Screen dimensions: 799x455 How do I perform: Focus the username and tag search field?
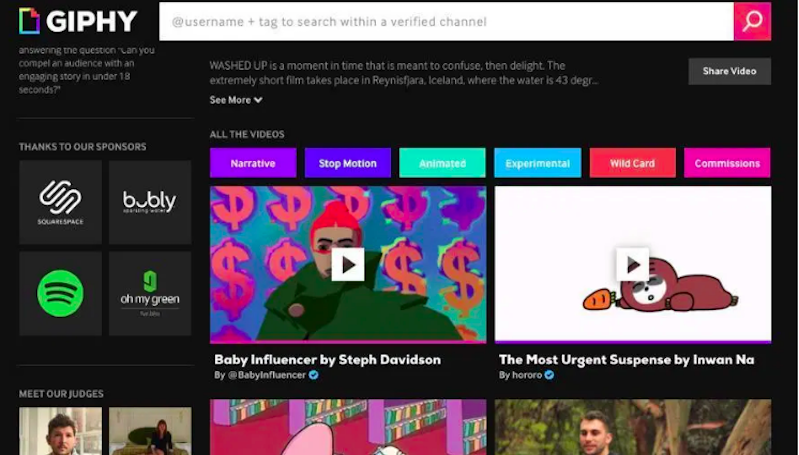[446, 21]
